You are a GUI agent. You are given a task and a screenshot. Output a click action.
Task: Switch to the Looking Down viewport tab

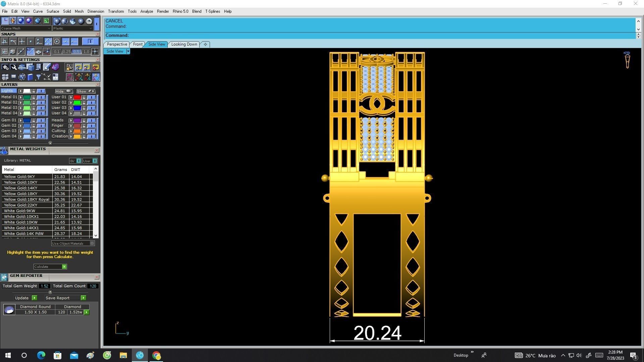pos(184,44)
